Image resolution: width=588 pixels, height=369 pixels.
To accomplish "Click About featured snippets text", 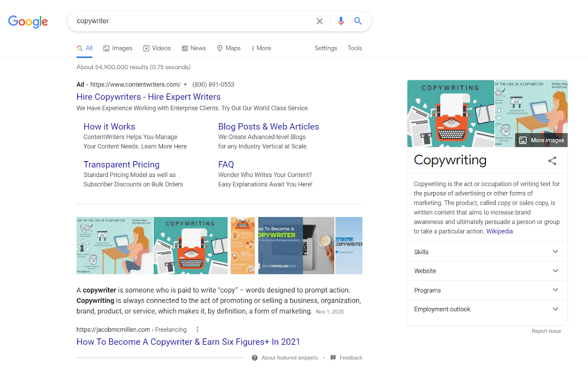I will [x=290, y=358].
